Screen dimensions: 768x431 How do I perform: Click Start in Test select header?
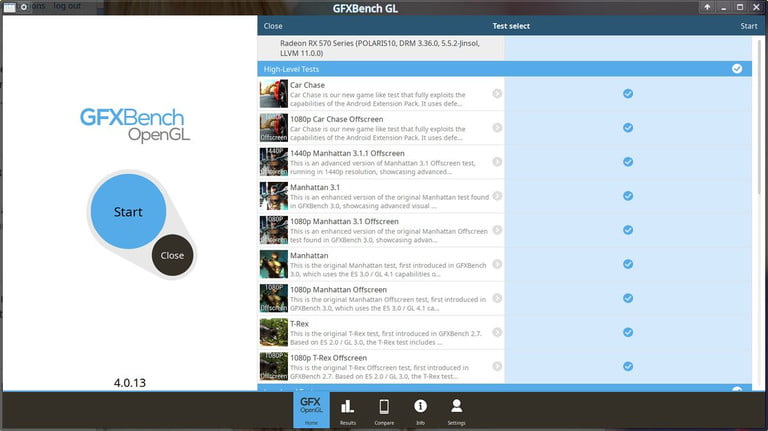[x=748, y=26]
